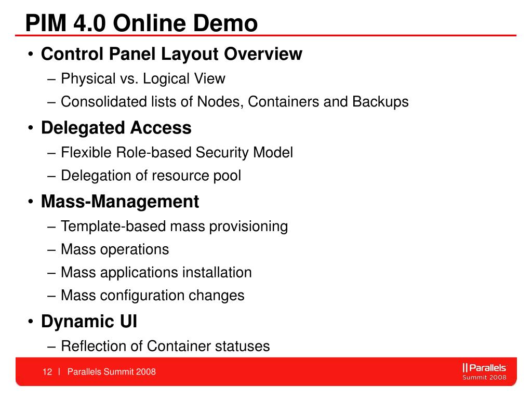Click 'Template-based mass provisioning' bullet
Screen dimensions: 532x399
[174, 227]
